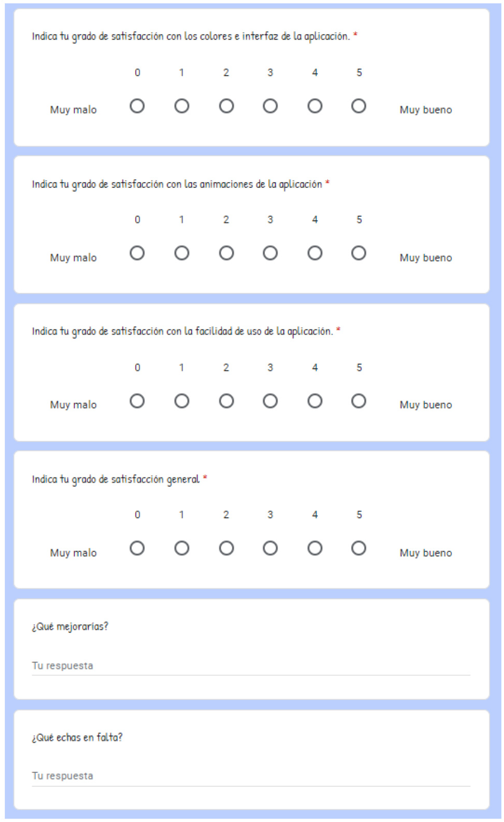Rate colors and interface satisfaction as 0
The height and width of the screenshot is (822, 504).
click(137, 106)
